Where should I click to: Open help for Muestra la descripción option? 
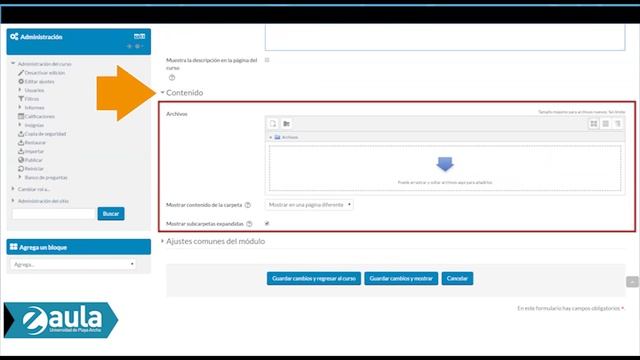(x=172, y=78)
